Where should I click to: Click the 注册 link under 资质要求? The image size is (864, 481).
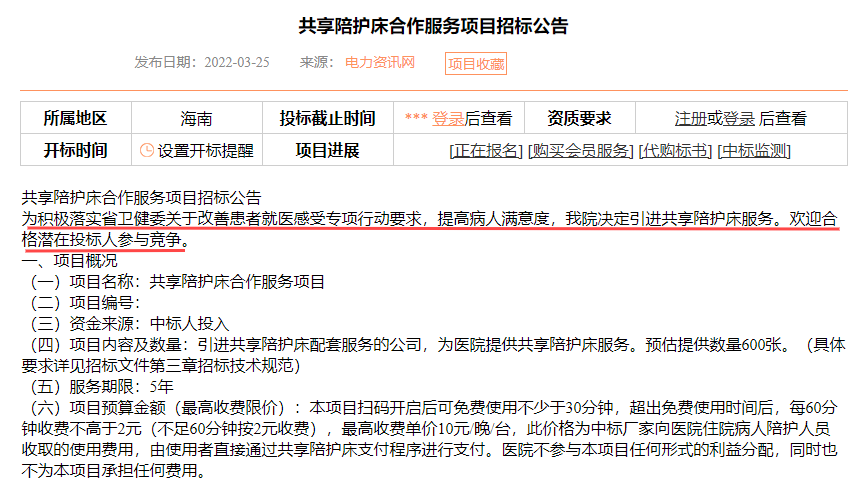(x=690, y=118)
